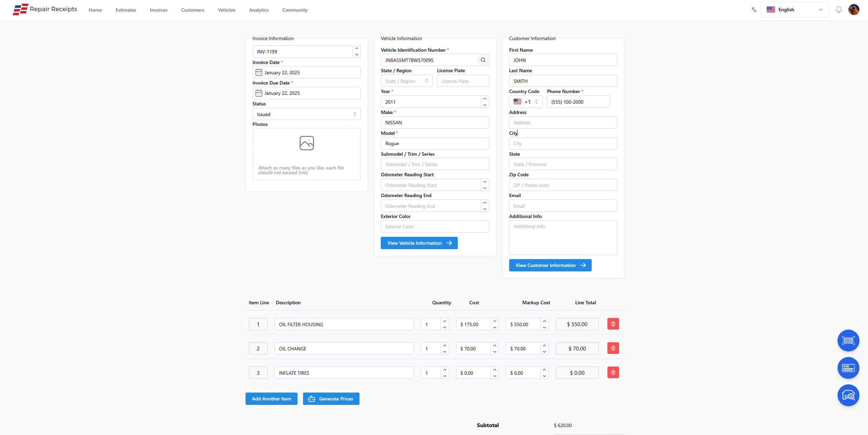Increase quantity for OIL FILTER HOUSING
Screen dimensions: 868x435
[x=444, y=321]
